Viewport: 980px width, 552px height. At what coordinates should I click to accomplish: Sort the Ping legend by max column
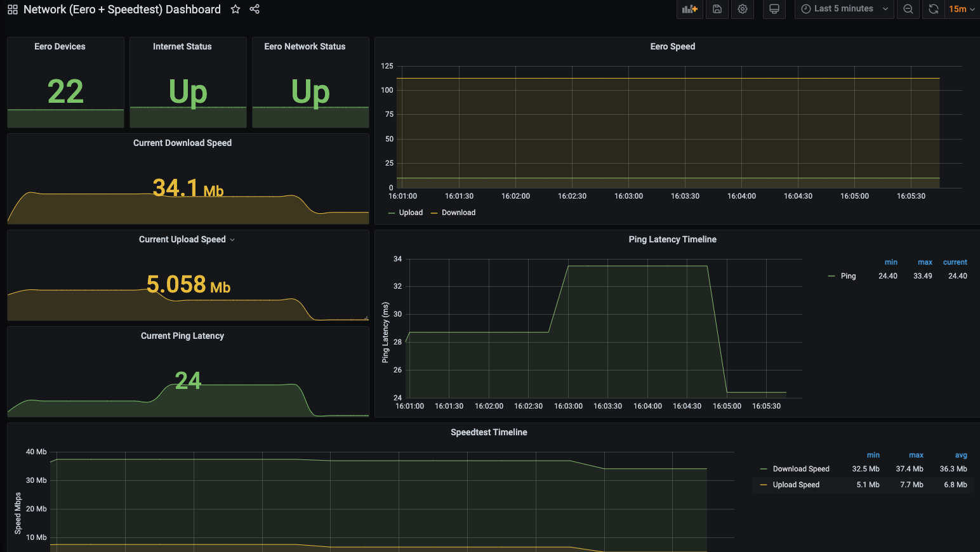[x=925, y=262]
